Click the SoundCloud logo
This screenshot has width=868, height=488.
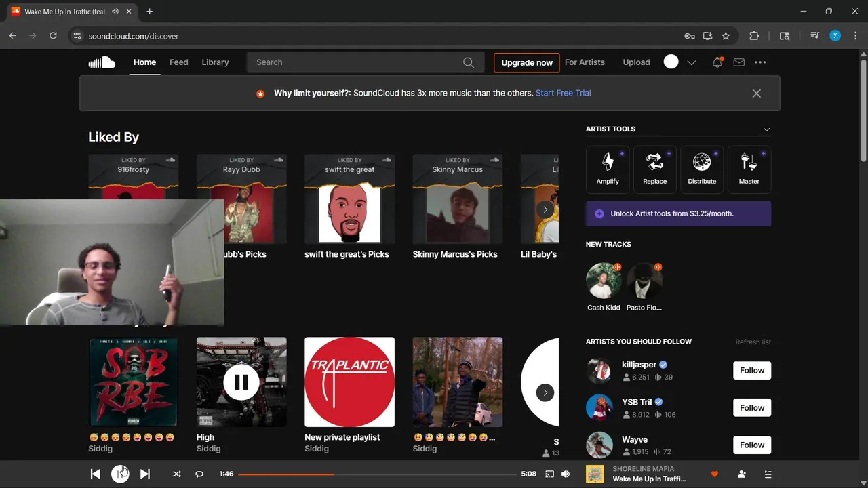(x=102, y=62)
